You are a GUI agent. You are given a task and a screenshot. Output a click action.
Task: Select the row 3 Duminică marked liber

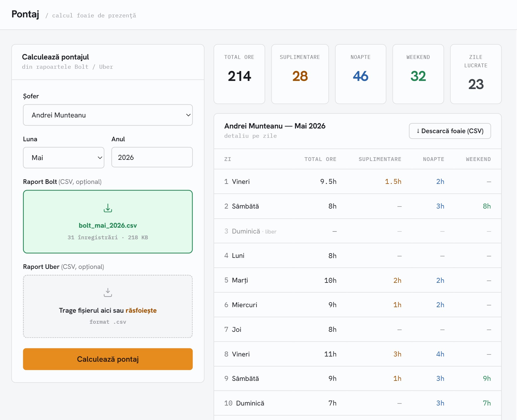coord(357,231)
